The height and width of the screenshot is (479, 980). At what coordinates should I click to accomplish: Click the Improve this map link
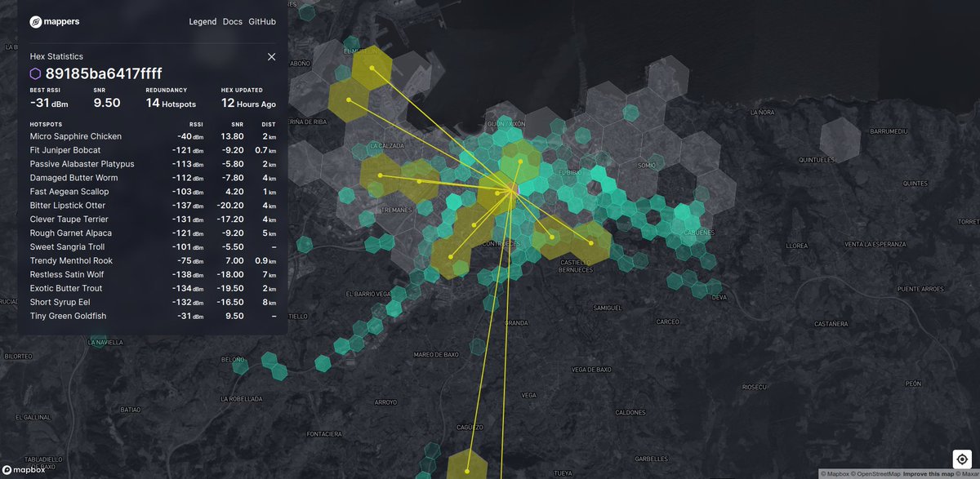[x=929, y=473]
